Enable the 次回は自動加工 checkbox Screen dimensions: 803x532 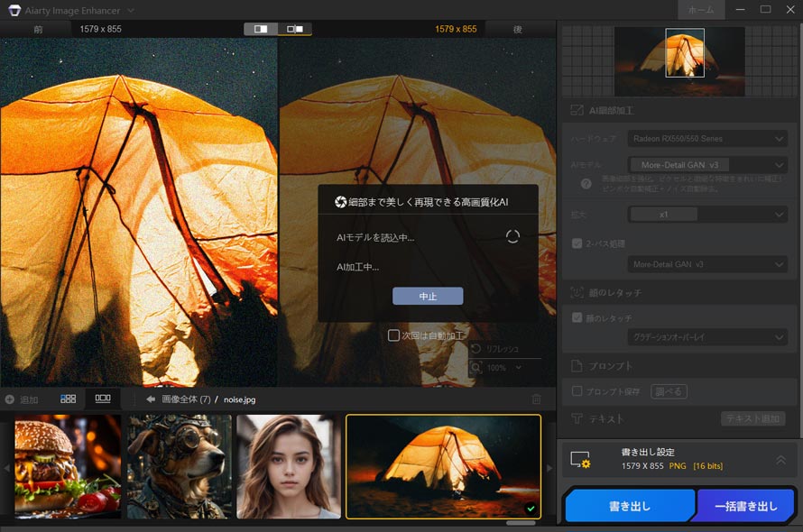click(393, 335)
